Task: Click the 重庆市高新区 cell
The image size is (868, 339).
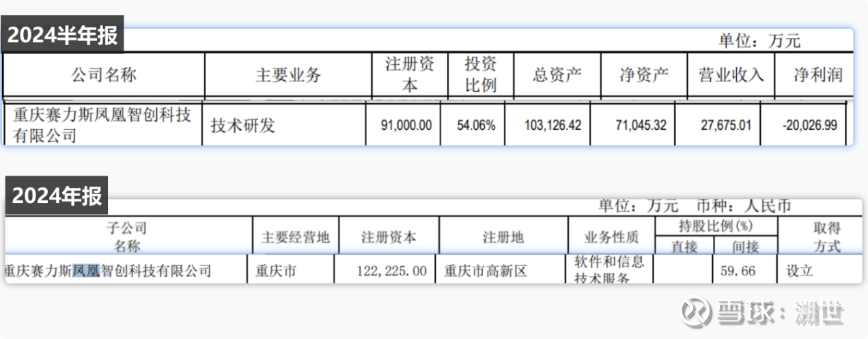Action: 486,271
